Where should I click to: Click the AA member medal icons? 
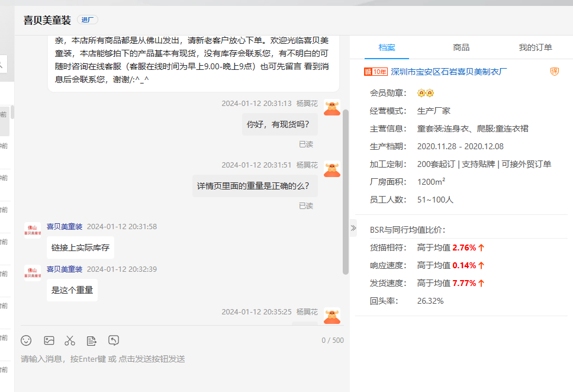coord(426,93)
